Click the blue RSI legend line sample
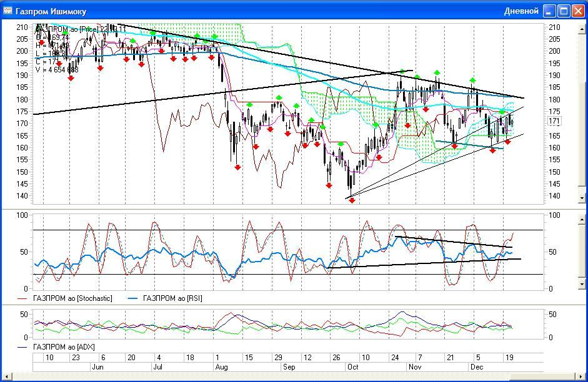The width and height of the screenshot is (588, 382). [x=132, y=298]
